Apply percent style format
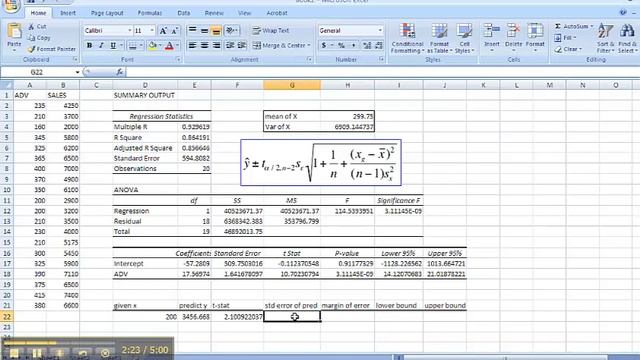 (341, 45)
